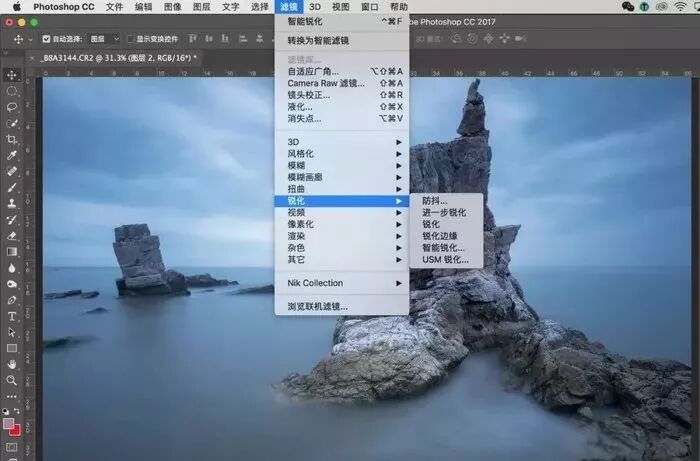
Task: Click the foreground color swatch
Action: (x=8, y=423)
